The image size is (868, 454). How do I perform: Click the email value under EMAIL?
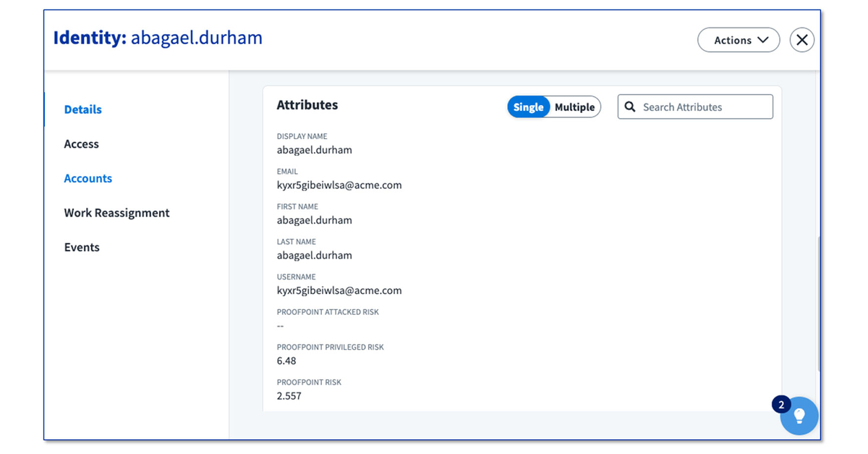pyautogui.click(x=339, y=185)
